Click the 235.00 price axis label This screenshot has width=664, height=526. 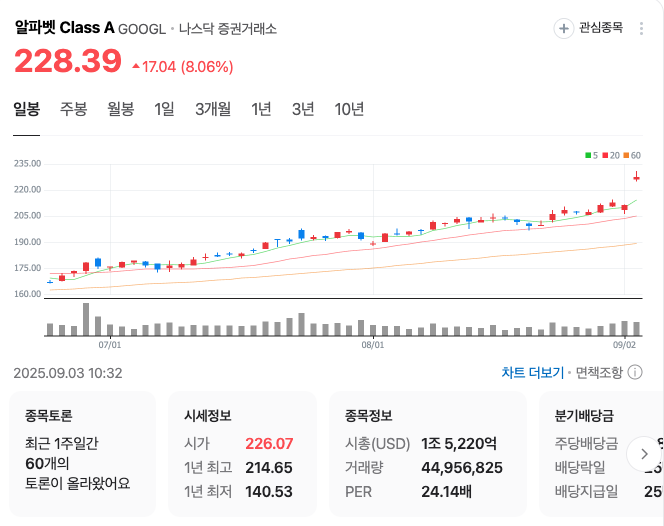(x=27, y=163)
